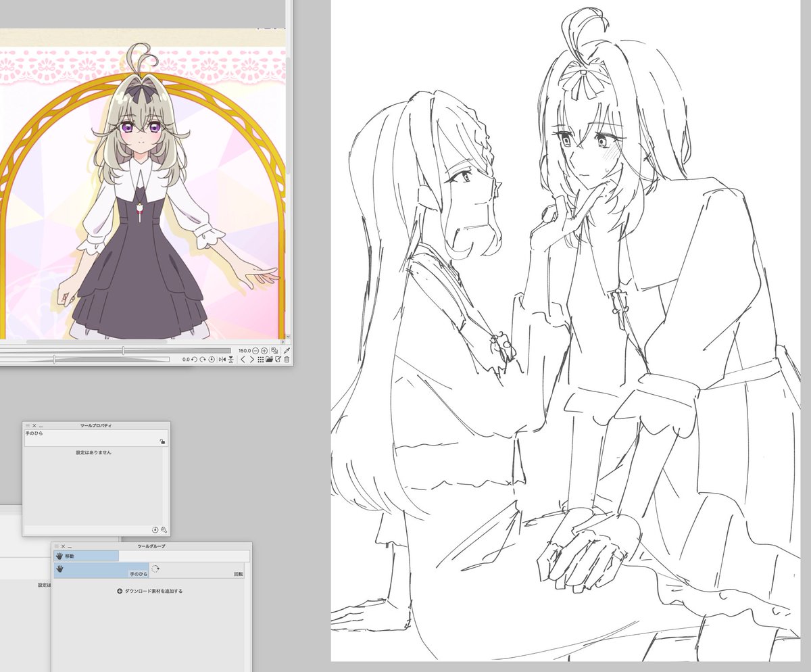
Task: Activate the Sub View eyedropper
Action: (x=287, y=351)
